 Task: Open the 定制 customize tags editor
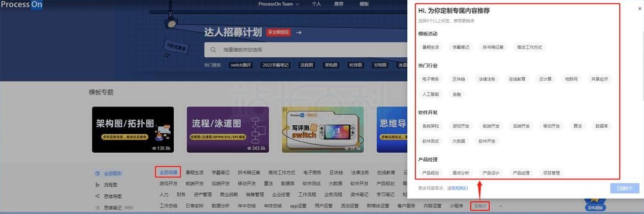[x=480, y=206]
